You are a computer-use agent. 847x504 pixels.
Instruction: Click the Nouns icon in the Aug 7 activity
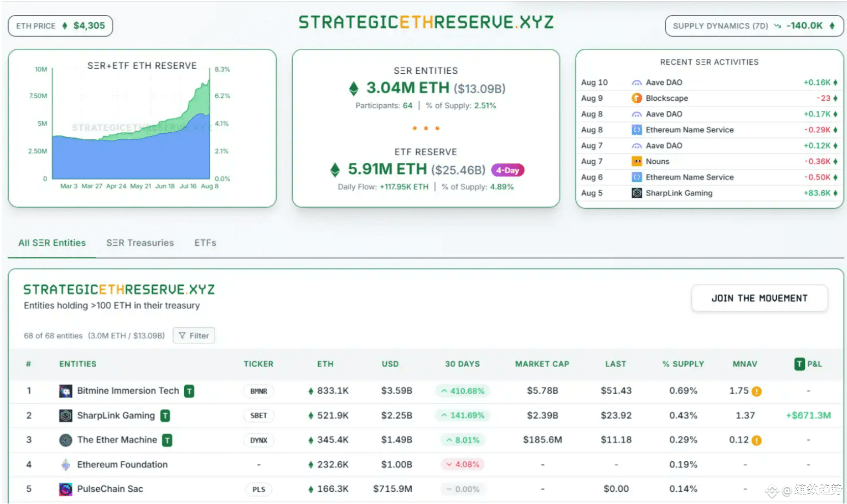637,161
